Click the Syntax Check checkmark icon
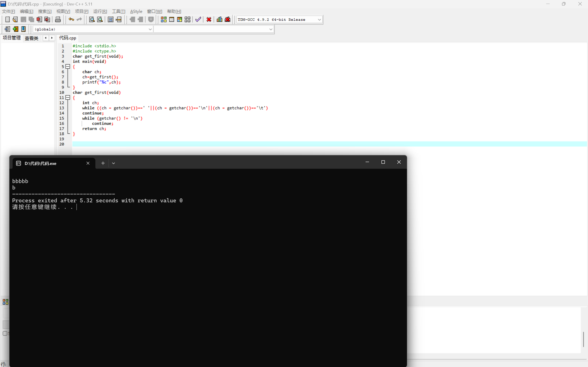The height and width of the screenshot is (367, 588). (198, 20)
